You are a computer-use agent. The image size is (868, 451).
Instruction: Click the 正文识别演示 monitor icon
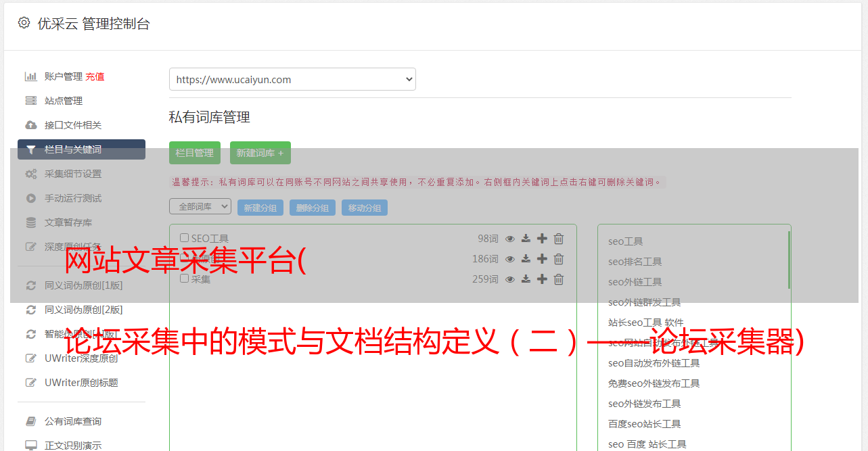[31, 446]
